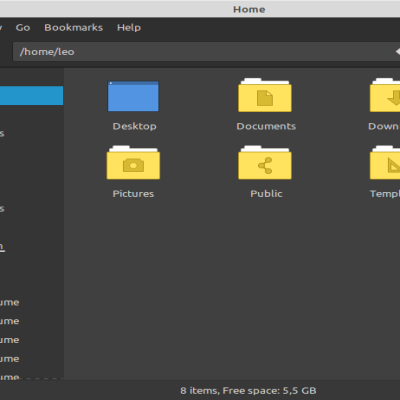Open the Go menu
The image size is (400, 400).
pos(23,28)
